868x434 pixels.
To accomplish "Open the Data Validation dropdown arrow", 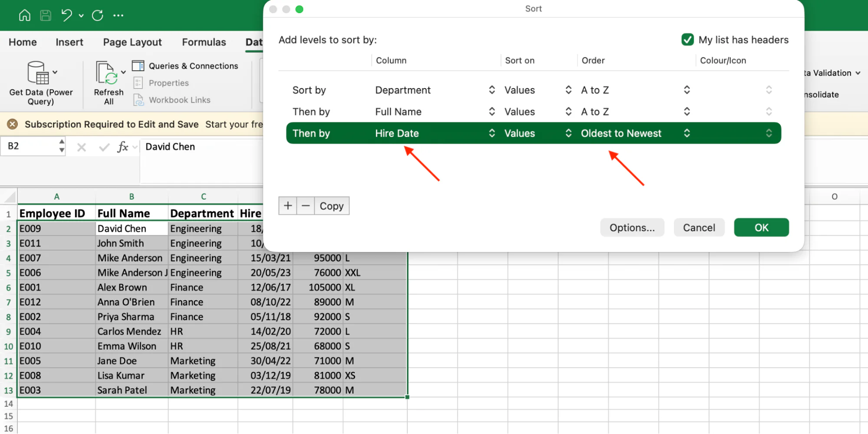I will (x=858, y=73).
